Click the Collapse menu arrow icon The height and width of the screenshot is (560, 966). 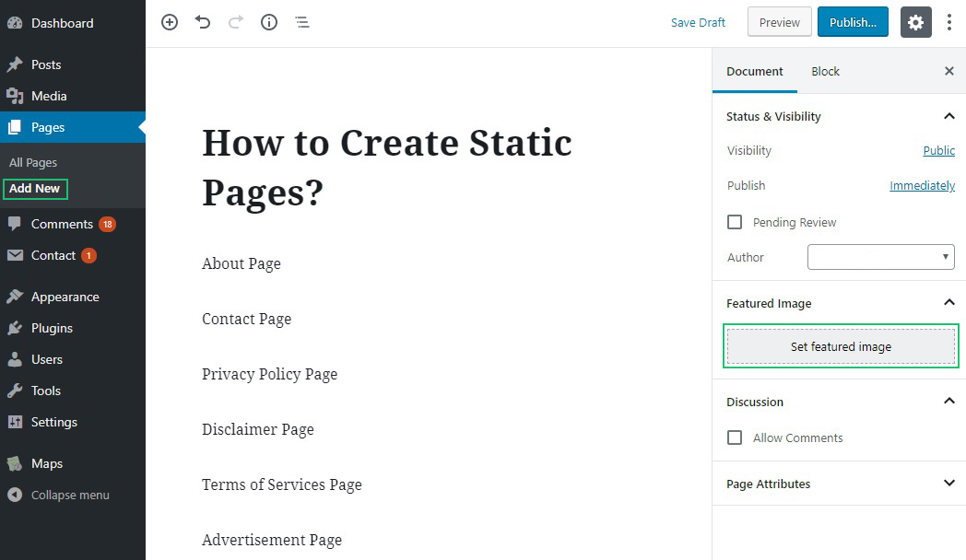pos(15,495)
